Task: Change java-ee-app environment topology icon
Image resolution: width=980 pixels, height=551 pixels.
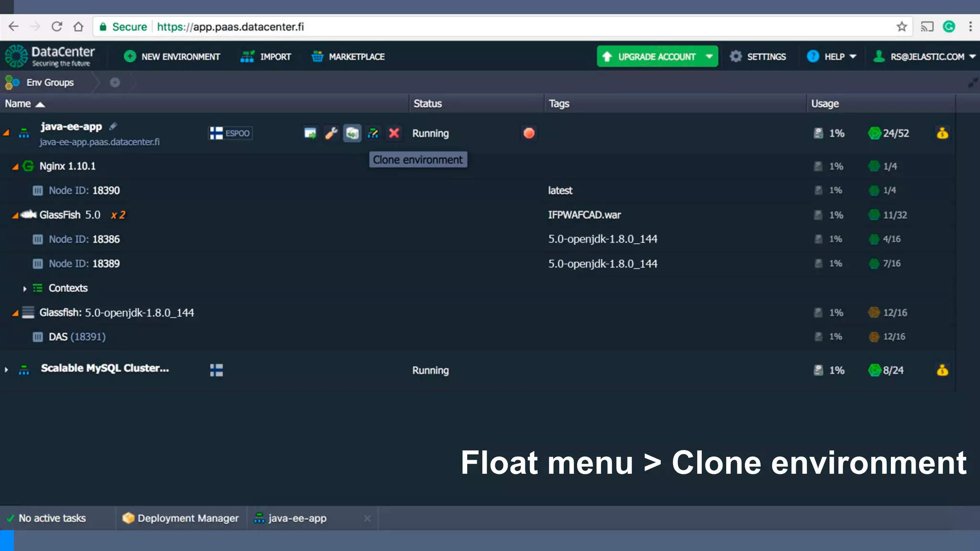Action: click(x=373, y=133)
